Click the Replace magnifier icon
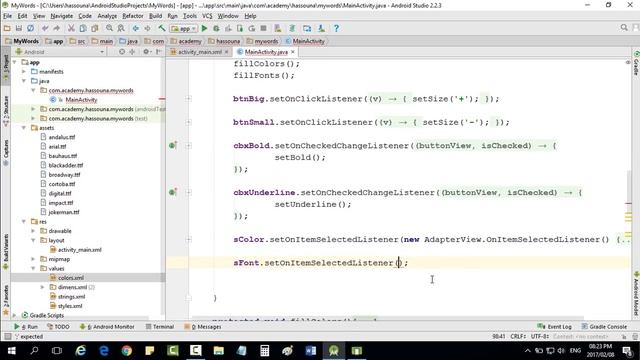Viewport: 640px width, 360px height. click(x=121, y=28)
